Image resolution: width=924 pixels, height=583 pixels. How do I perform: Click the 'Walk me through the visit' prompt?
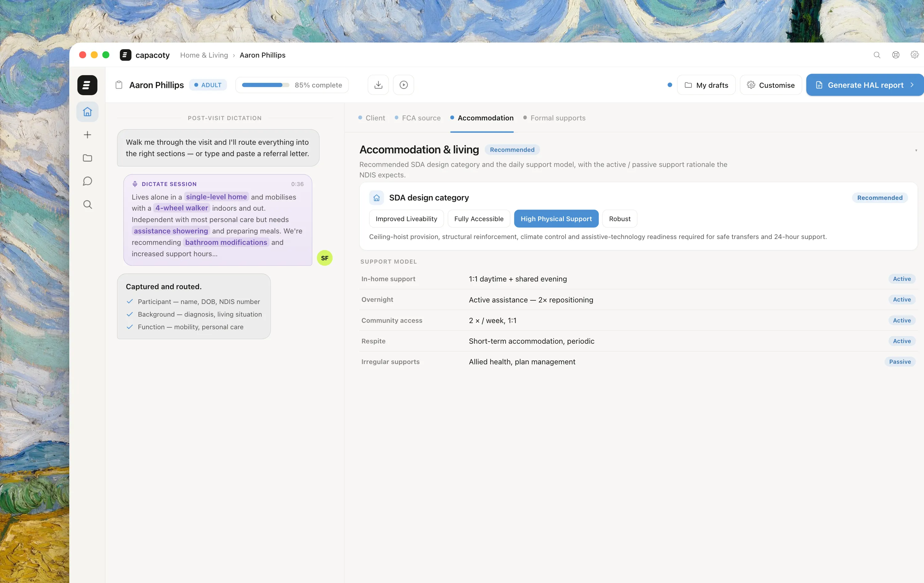tap(218, 148)
